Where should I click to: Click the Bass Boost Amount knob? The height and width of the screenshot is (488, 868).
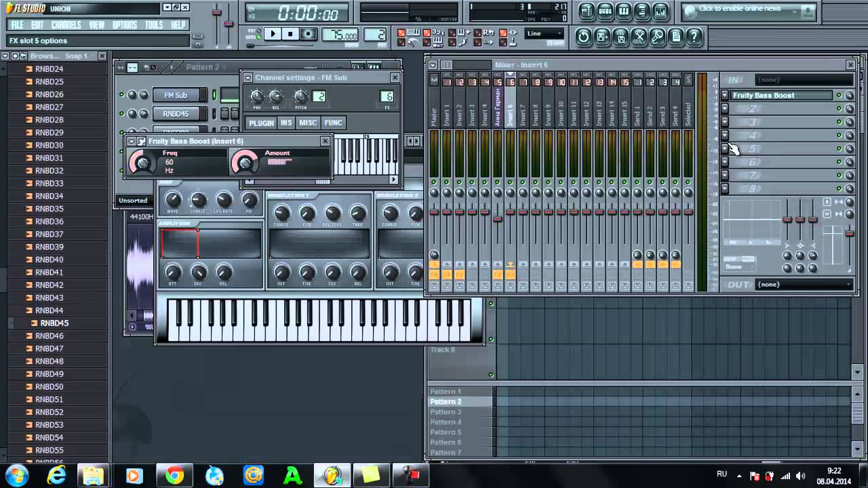coord(244,162)
